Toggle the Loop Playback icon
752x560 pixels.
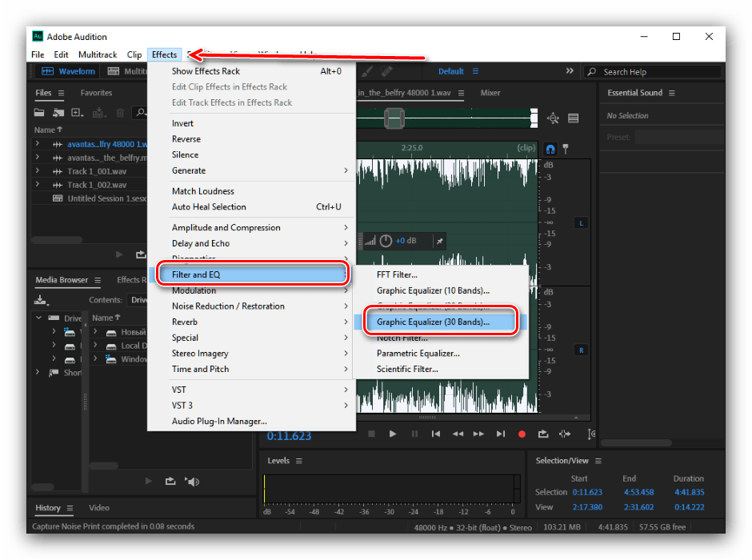pos(543,434)
